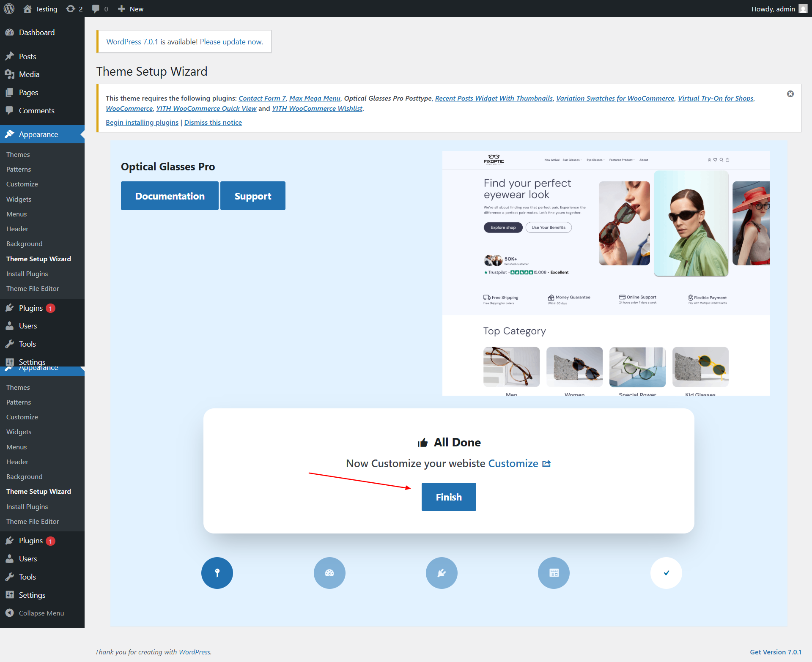Screen dimensions: 812x662
Task: Select the plugin plug wizard step
Action: click(x=442, y=573)
